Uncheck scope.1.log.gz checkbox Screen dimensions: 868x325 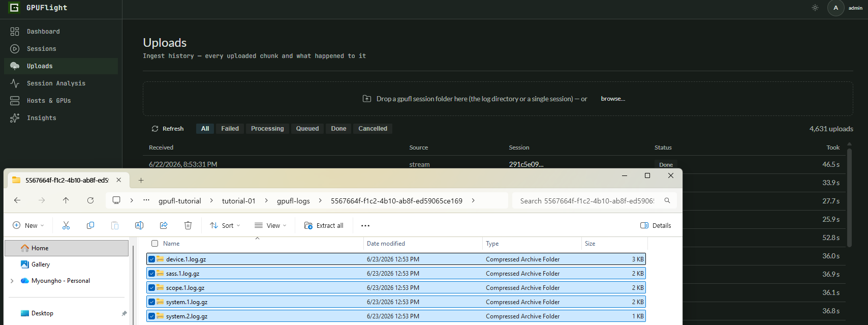coord(151,287)
